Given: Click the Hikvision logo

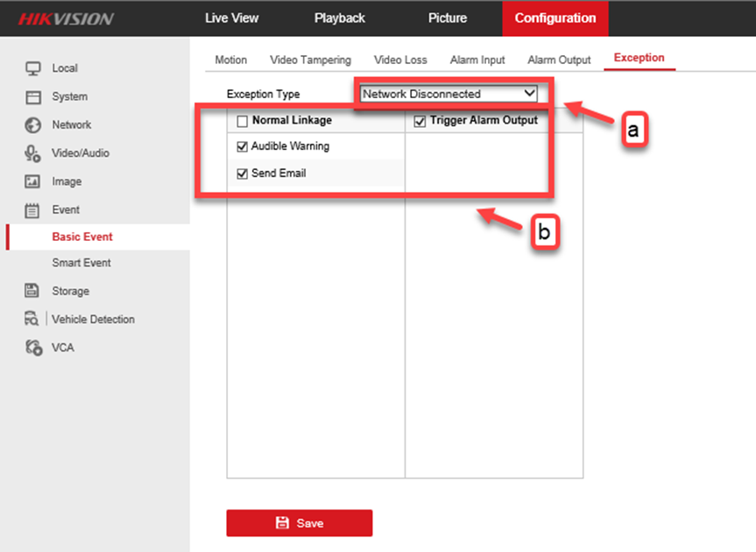Looking at the screenshot, I should (x=66, y=18).
